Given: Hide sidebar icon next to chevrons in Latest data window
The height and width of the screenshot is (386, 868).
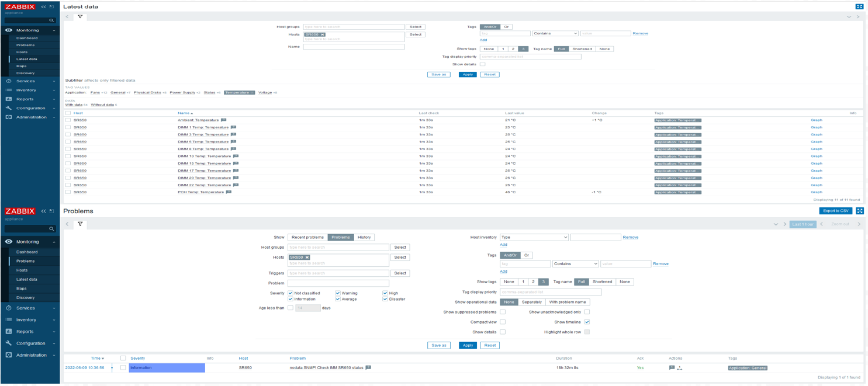Looking at the screenshot, I should tap(51, 7).
